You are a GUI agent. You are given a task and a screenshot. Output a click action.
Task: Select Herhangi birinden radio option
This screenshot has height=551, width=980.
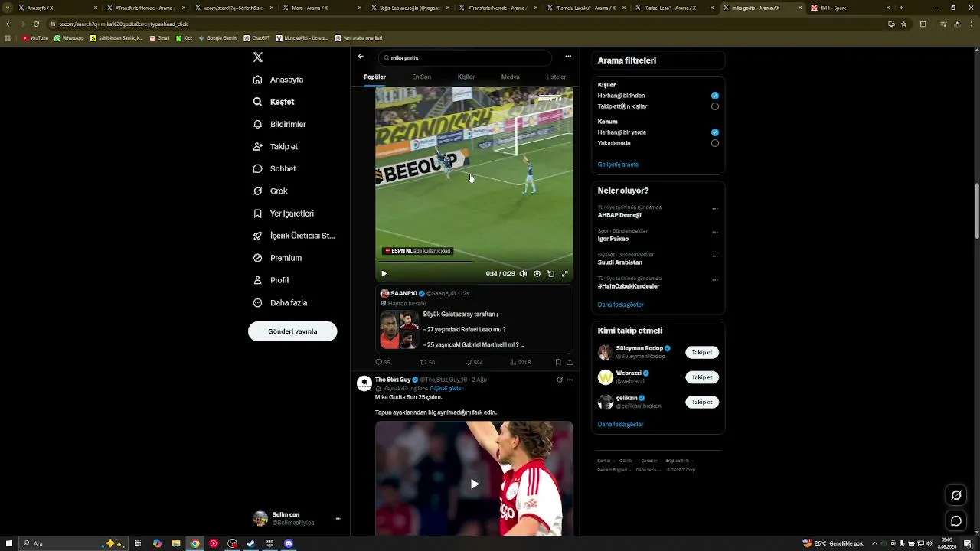pos(715,96)
